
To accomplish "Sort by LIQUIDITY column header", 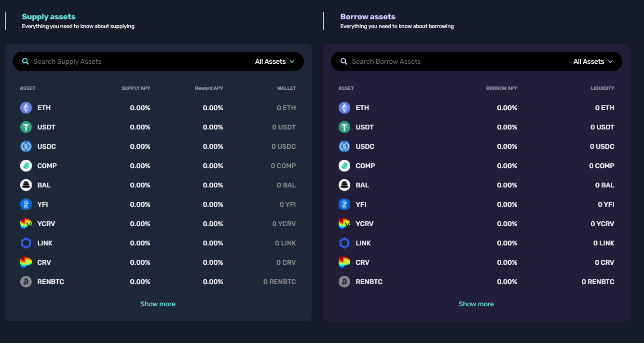I will coord(603,88).
